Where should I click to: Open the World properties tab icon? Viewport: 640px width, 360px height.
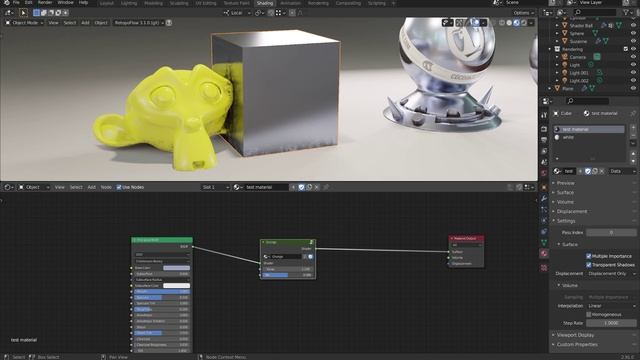(x=544, y=173)
